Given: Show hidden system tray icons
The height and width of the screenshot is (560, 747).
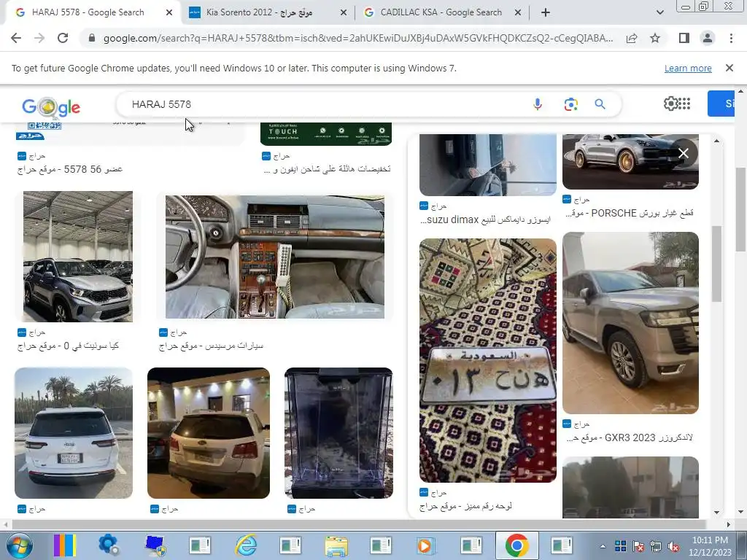Looking at the screenshot, I should (x=603, y=546).
